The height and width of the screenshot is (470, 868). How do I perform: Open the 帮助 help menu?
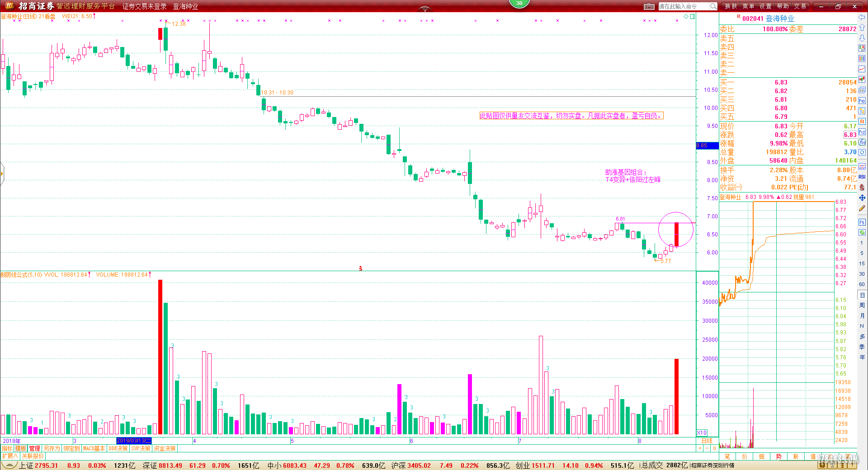(x=783, y=6)
